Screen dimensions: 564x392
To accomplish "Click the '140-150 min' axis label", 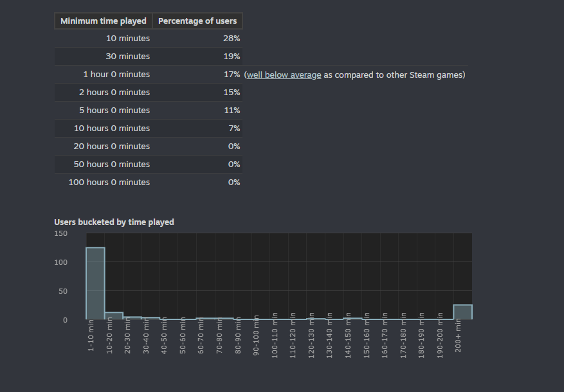I will pos(348,335).
